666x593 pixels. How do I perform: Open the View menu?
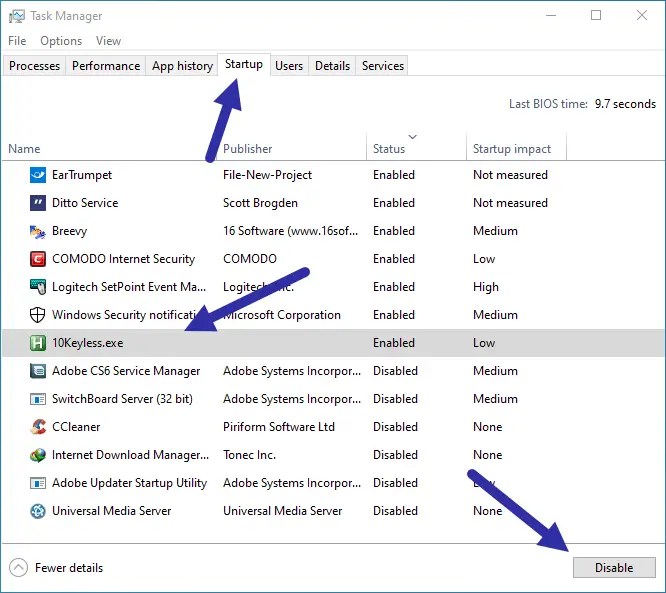point(108,41)
